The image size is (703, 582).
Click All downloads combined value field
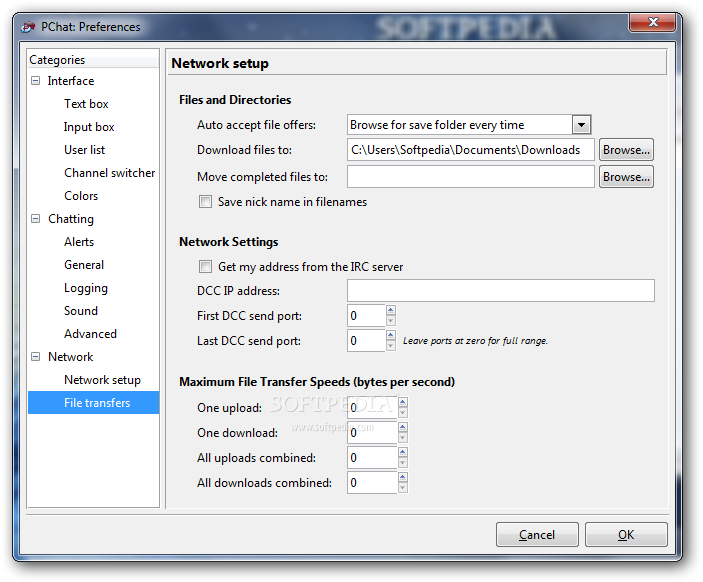372,483
